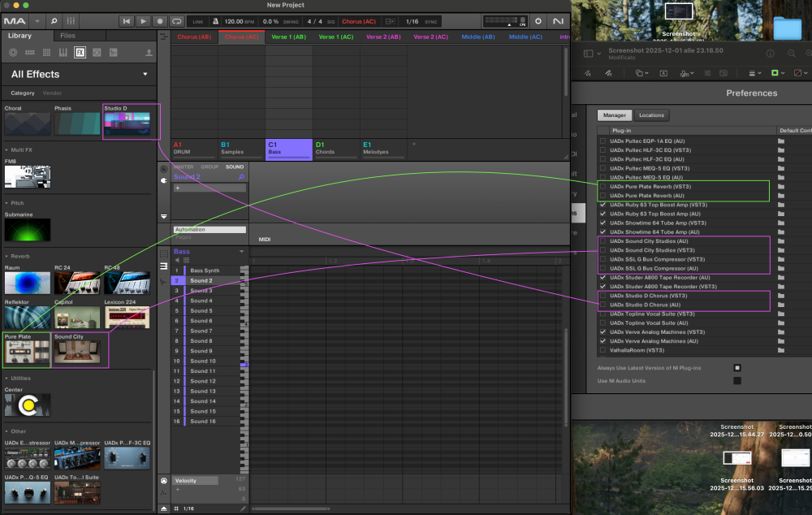This screenshot has height=515, width=812.
Task: Toggle Always Use Latest Version of NI Plug-ins
Action: [737, 368]
